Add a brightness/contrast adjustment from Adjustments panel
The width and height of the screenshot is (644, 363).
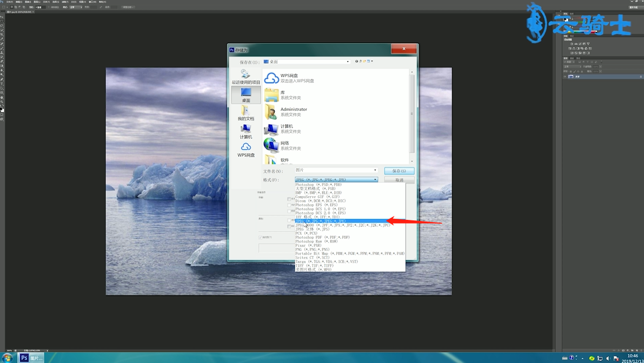[572, 44]
